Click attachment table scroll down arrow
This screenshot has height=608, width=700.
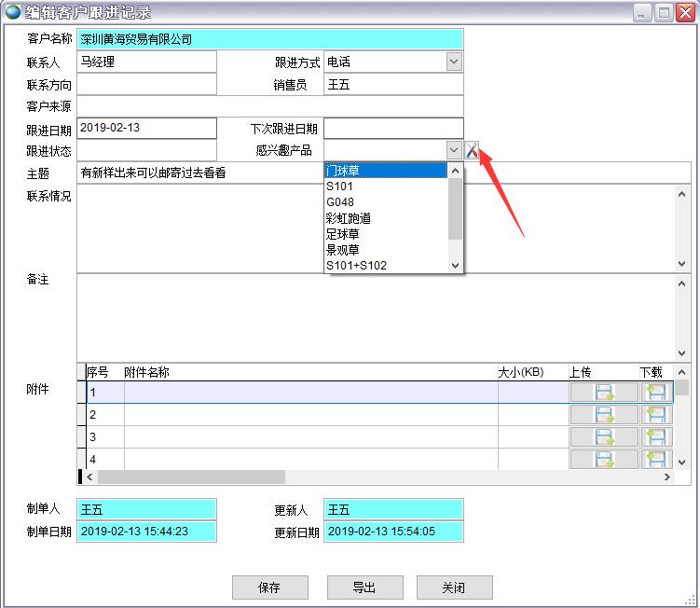681,462
